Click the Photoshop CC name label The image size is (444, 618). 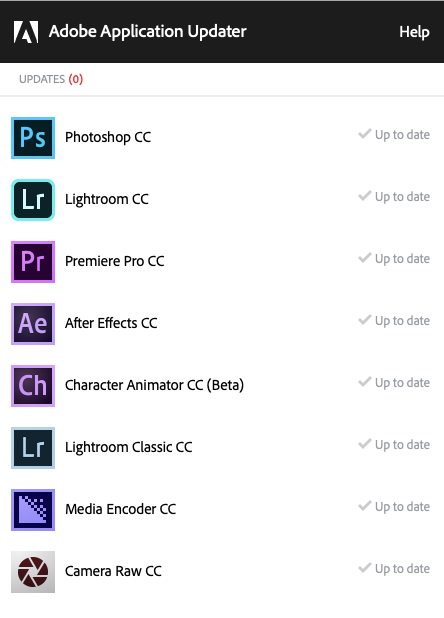point(108,137)
